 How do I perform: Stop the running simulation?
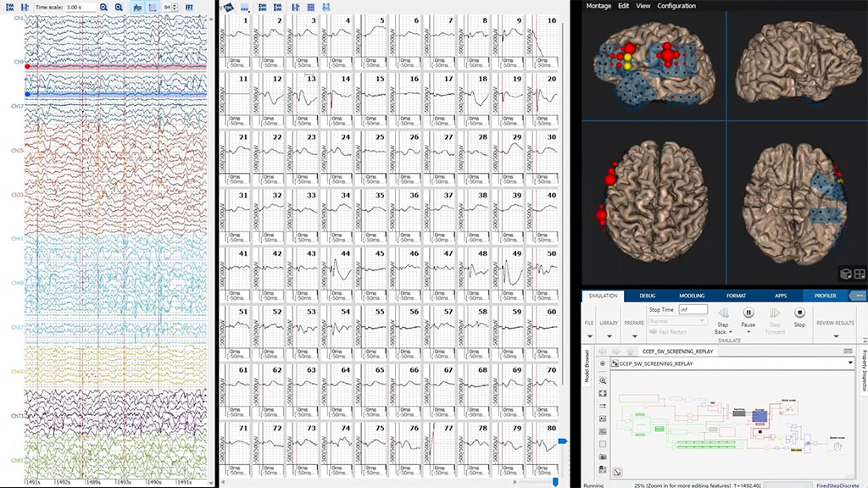pos(799,312)
